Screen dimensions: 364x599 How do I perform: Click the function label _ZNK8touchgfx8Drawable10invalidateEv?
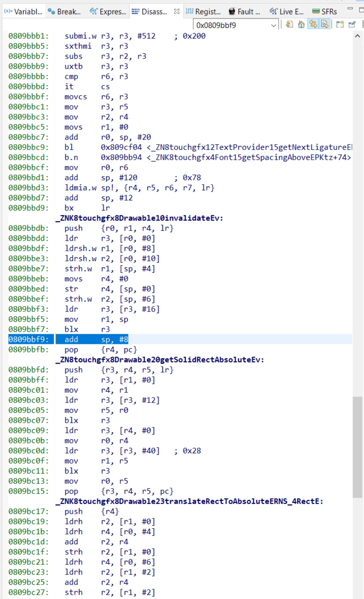(x=139, y=218)
